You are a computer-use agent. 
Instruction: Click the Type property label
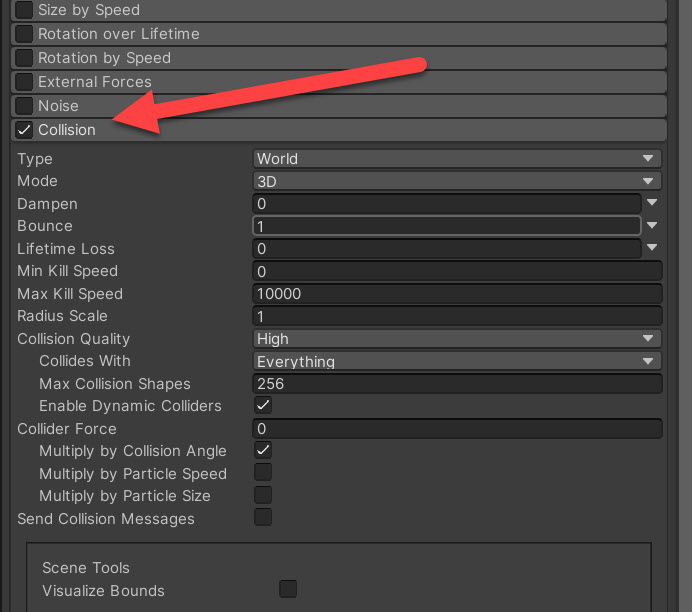point(35,159)
